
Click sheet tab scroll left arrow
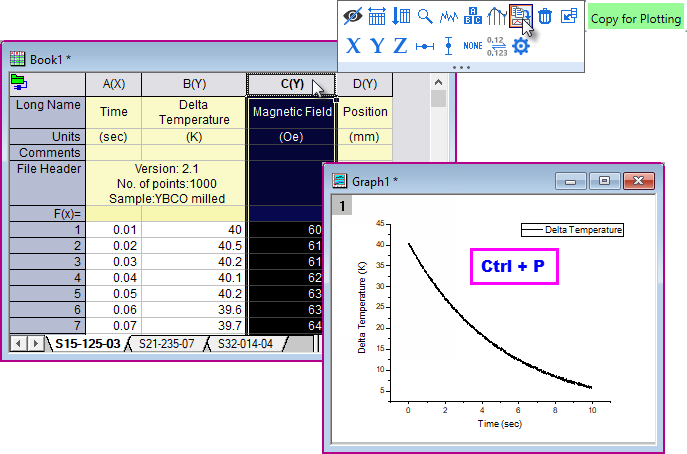(x=18, y=344)
